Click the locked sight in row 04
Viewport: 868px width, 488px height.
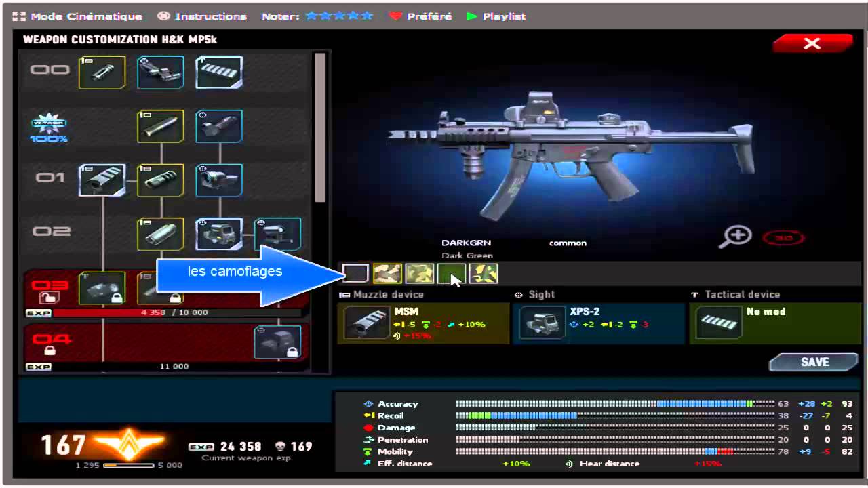[x=277, y=342]
